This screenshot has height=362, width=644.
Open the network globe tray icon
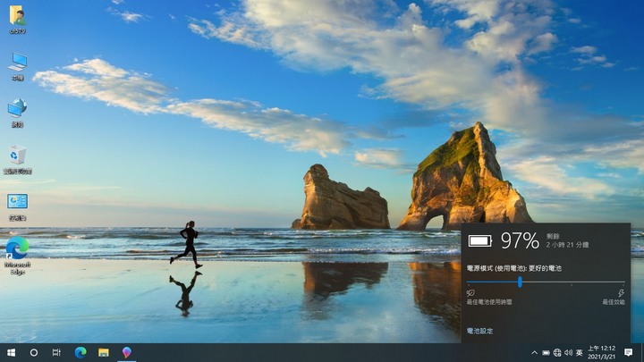(x=557, y=352)
